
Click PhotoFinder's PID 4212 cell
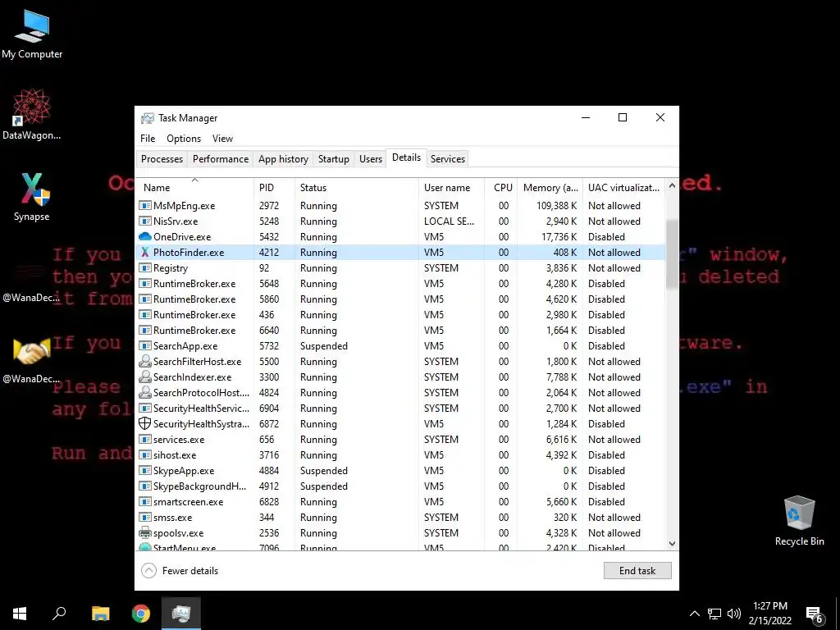point(269,253)
